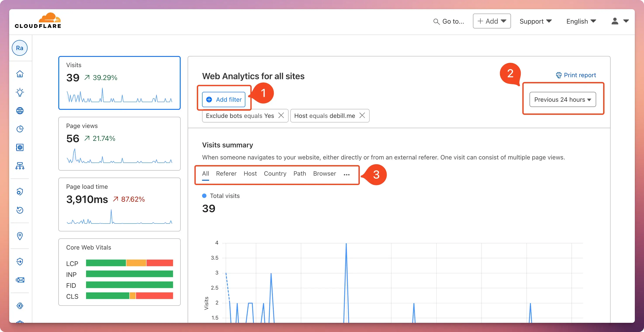This screenshot has height=332, width=644.
Task: Toggle the Total visits legend dot
Action: [x=204, y=196]
